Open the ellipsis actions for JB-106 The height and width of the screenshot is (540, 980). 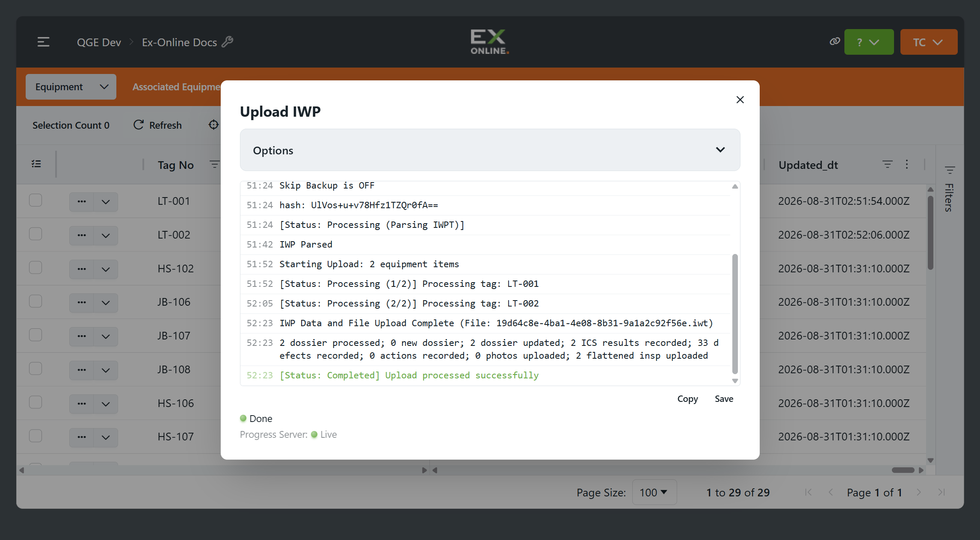82,302
